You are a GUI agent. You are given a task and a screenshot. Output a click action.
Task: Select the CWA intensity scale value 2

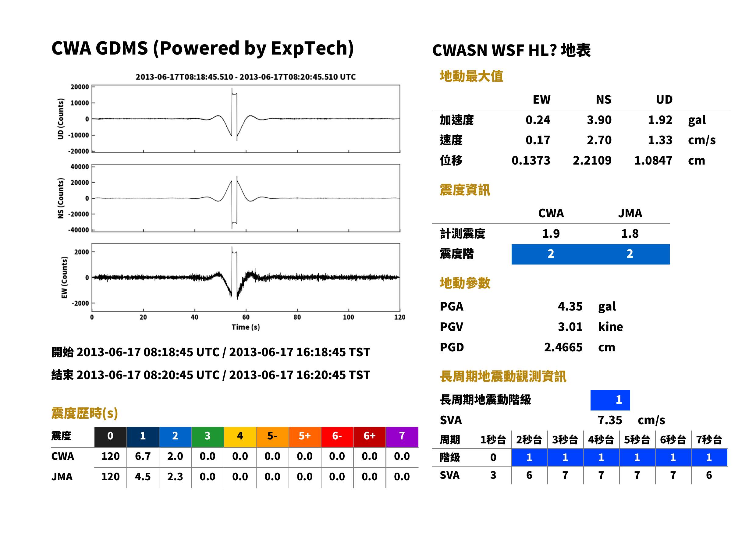coord(551,254)
